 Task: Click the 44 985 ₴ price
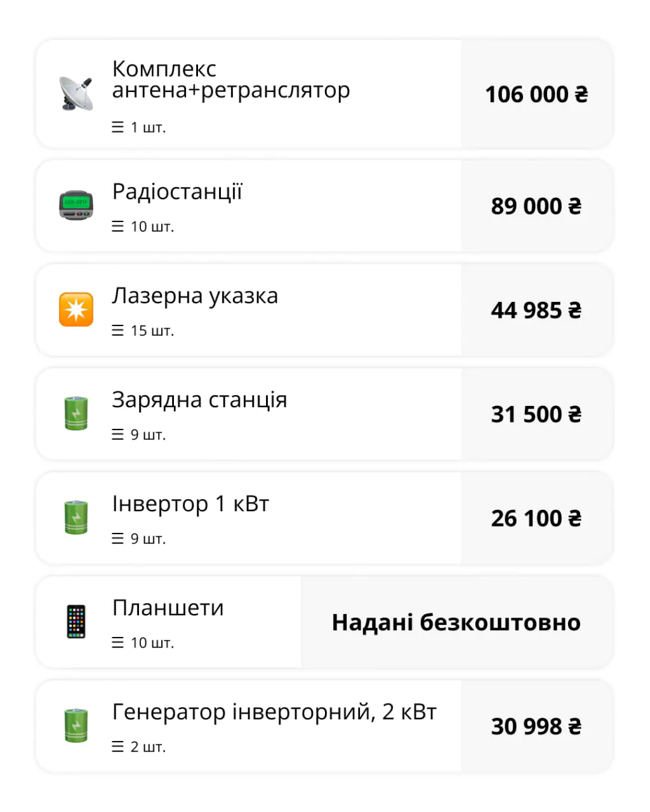(x=536, y=310)
